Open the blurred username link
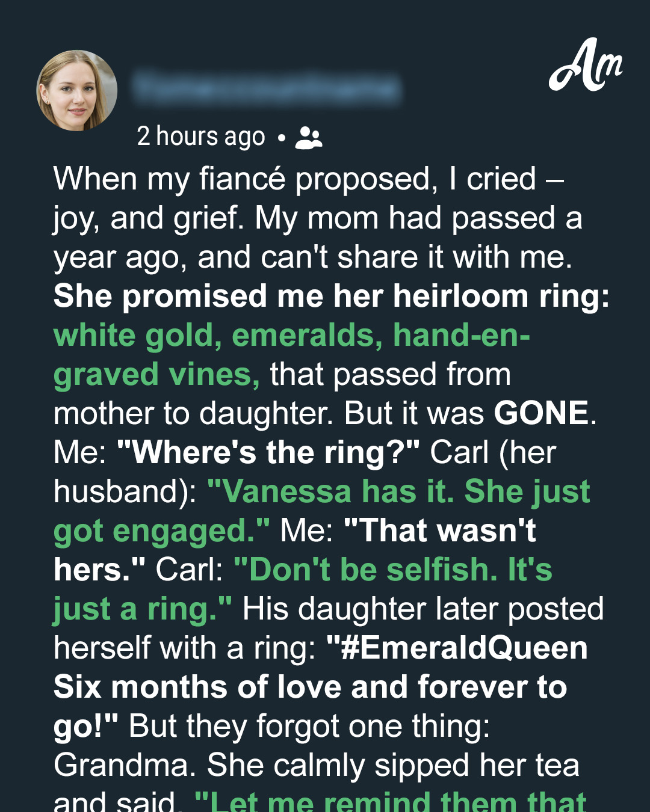This screenshot has width=650, height=812. click(267, 88)
